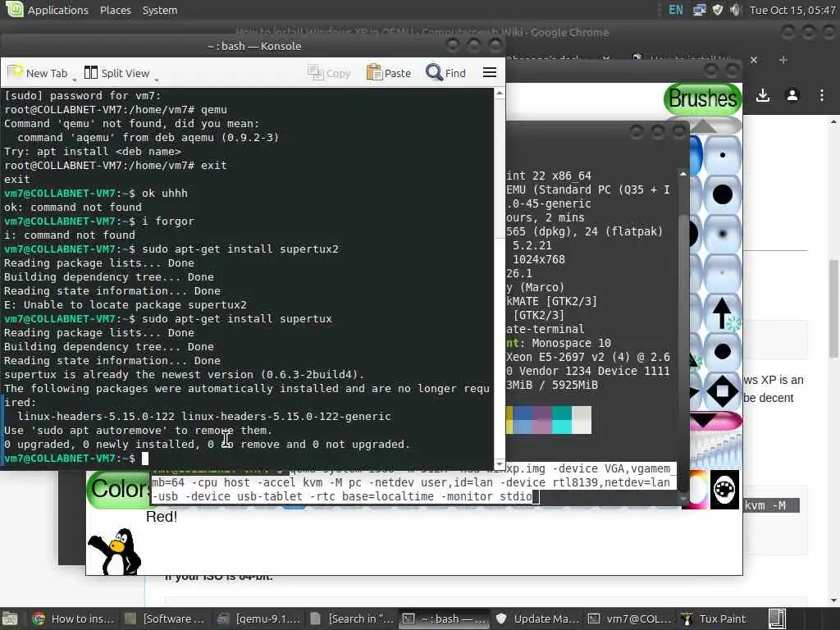
Task: Click the blue neofetch color block
Action: 523,419
